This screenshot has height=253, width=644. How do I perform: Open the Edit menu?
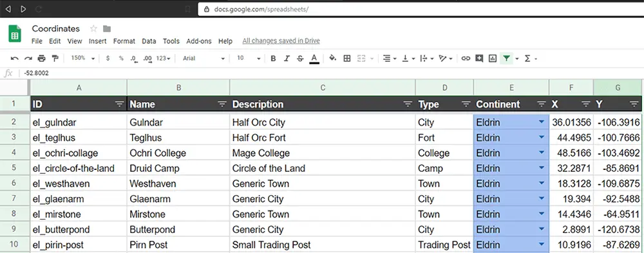tap(55, 41)
